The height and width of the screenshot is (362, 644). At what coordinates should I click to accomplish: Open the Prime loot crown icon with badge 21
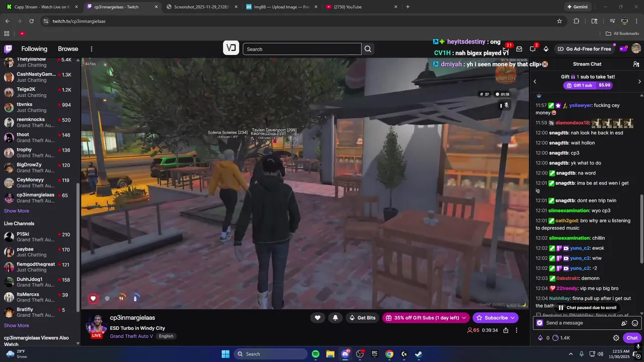coord(506,48)
